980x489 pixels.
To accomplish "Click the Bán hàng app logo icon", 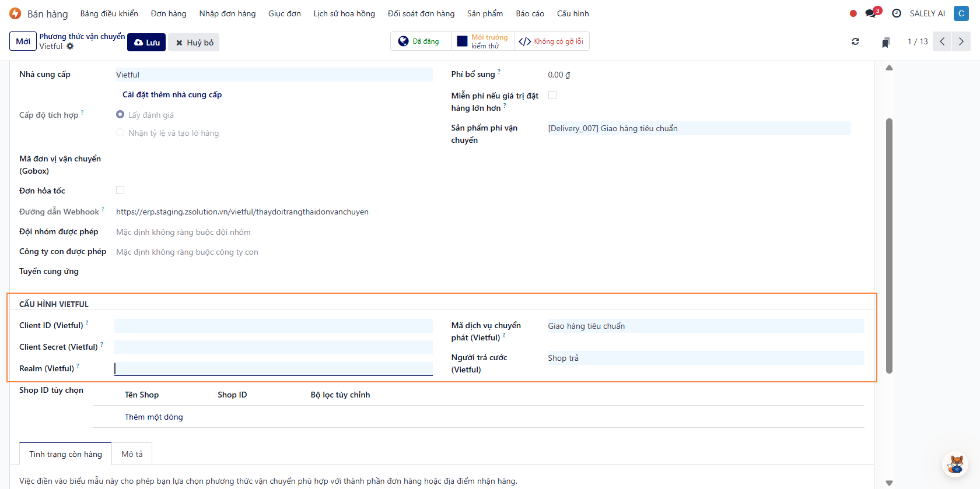I will (x=15, y=13).
